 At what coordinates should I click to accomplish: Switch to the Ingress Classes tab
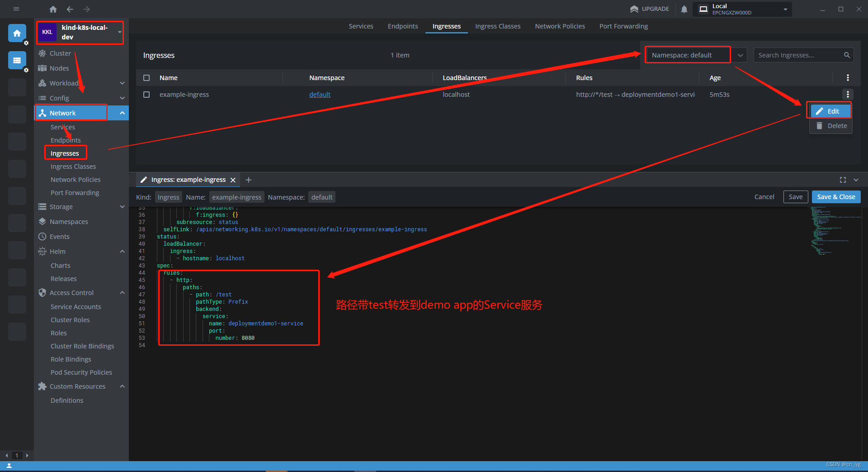pos(498,26)
